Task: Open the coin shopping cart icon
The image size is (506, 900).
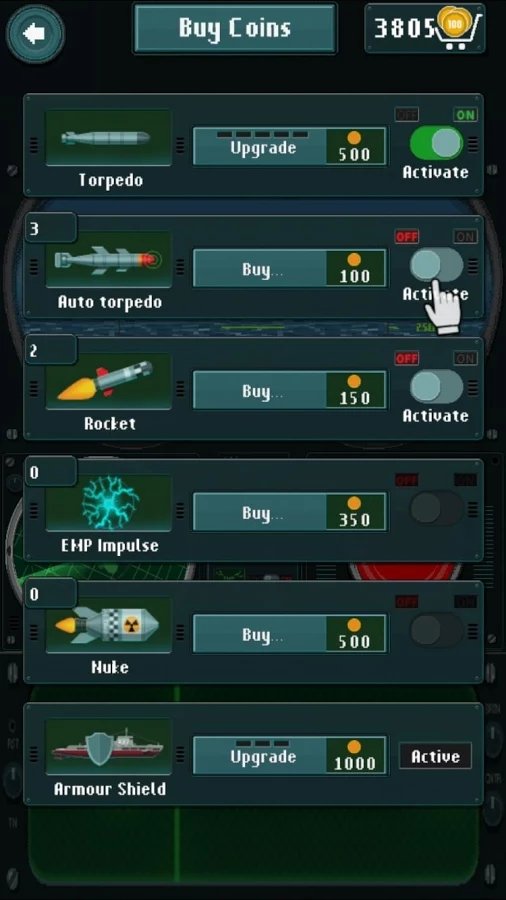Action: tap(461, 28)
